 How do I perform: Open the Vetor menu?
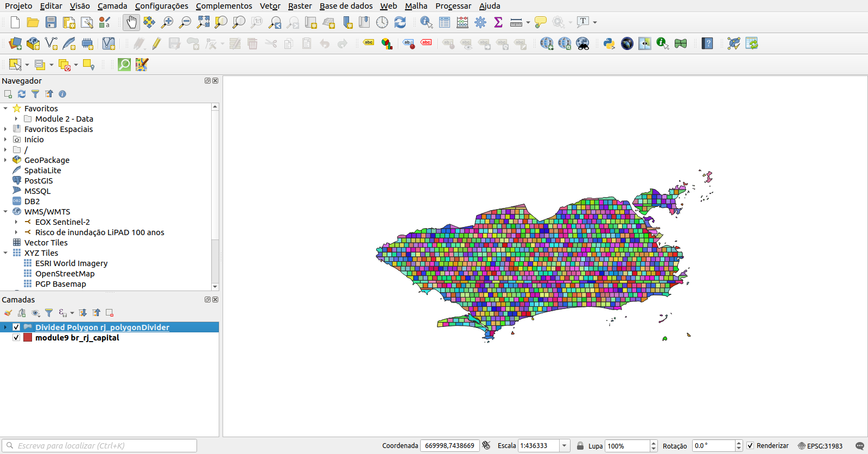(270, 6)
